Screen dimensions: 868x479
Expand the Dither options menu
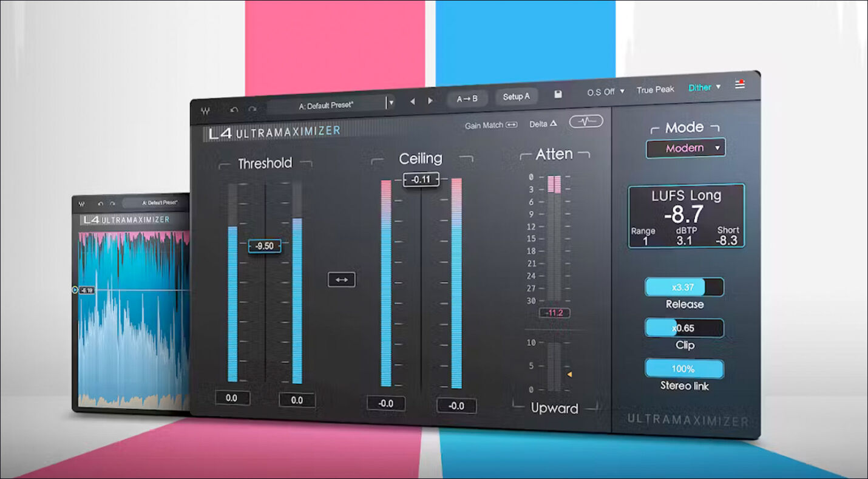[703, 87]
